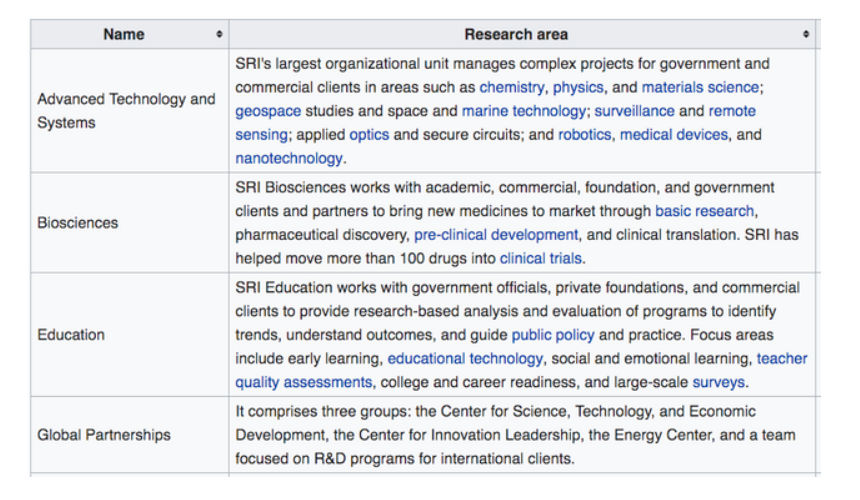Click the text 'SRI Biosciences works with academic'
The image size is (860, 500).
(x=365, y=188)
